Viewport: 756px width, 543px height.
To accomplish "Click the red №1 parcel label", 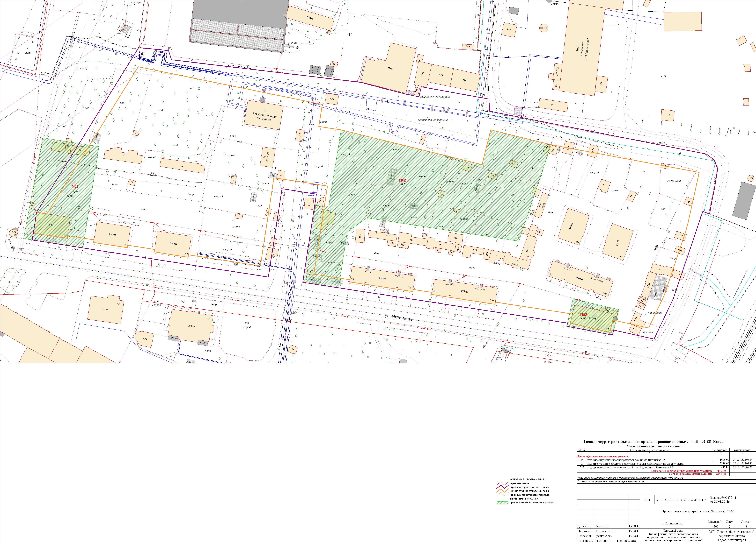I will coord(75,187).
